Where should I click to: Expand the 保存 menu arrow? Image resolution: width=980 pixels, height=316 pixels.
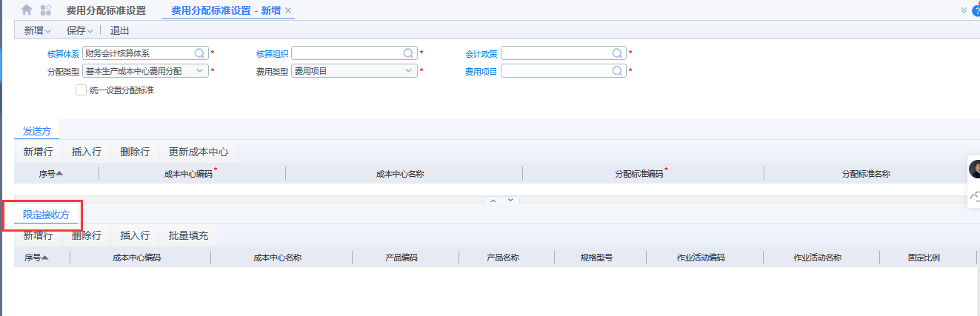90,31
